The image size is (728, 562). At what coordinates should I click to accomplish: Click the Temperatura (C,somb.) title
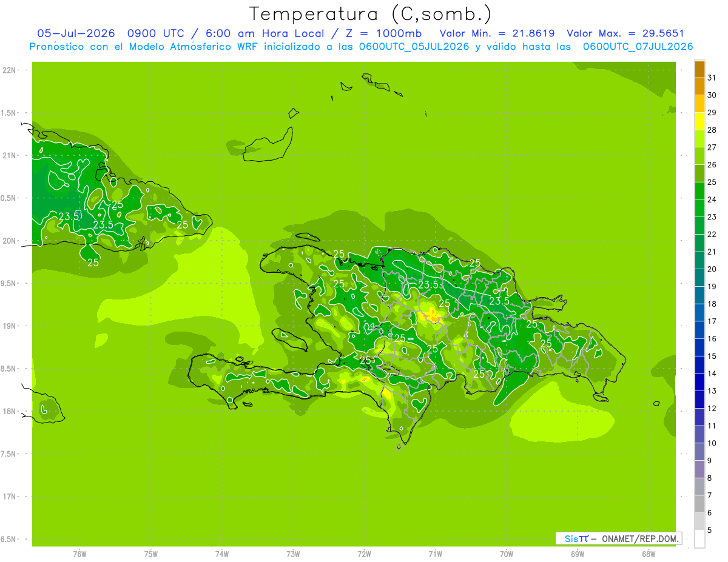pyautogui.click(x=371, y=13)
